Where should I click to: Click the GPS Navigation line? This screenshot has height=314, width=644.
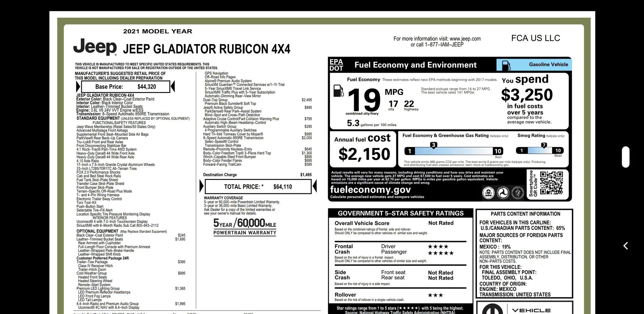pyautogui.click(x=216, y=73)
